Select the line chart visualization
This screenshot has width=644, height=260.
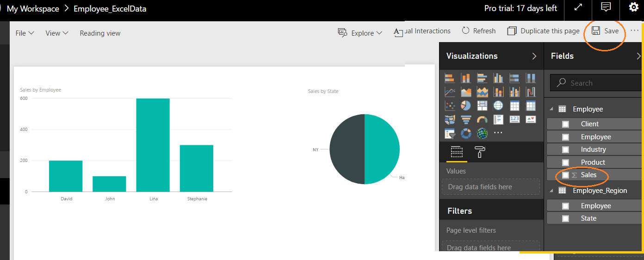tap(450, 92)
